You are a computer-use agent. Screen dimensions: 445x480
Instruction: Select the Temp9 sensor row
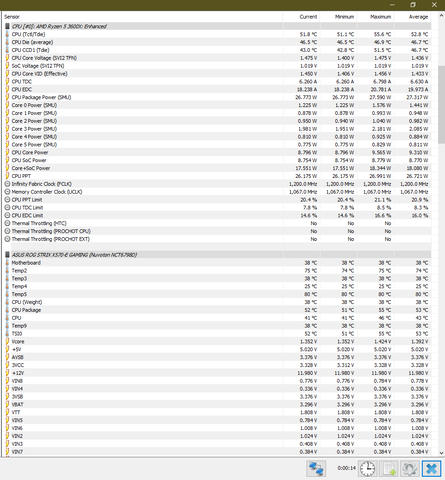(x=218, y=326)
